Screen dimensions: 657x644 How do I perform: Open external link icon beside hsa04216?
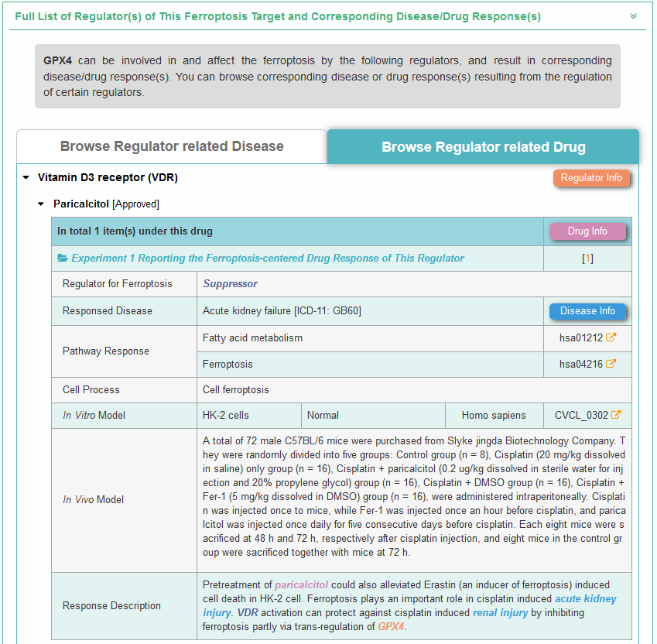point(611,364)
